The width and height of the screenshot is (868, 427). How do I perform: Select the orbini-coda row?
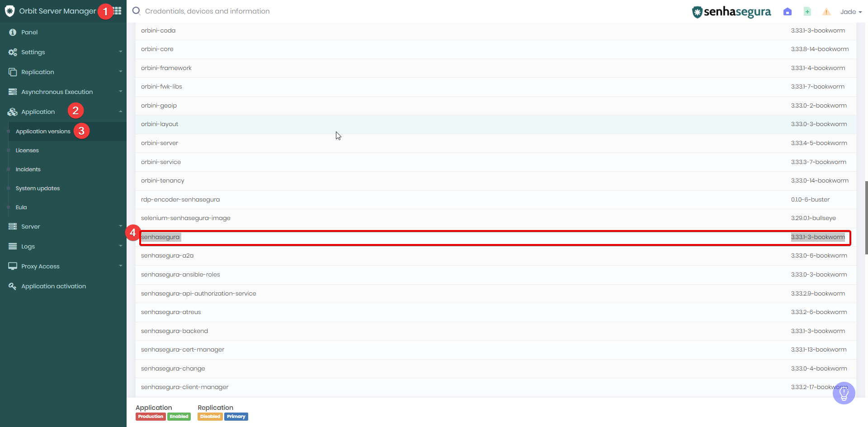[495, 31]
